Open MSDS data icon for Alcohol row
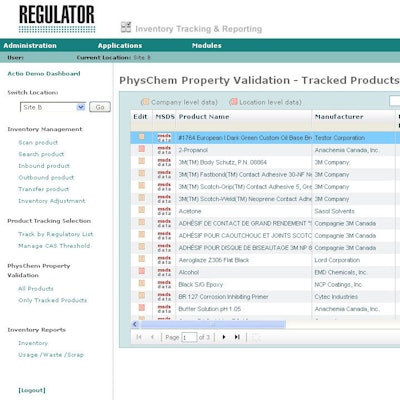 (x=164, y=272)
